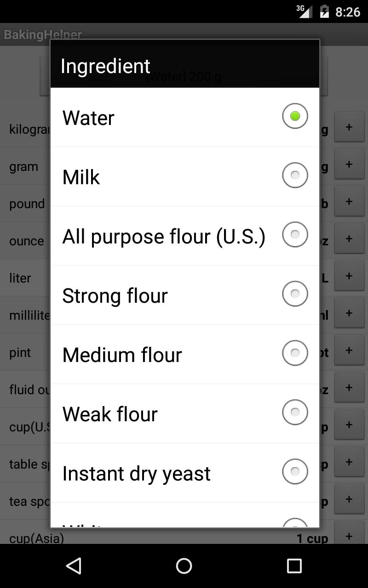This screenshot has height=588, width=368.
Task: Select the Milk radio button
Action: [x=295, y=175]
